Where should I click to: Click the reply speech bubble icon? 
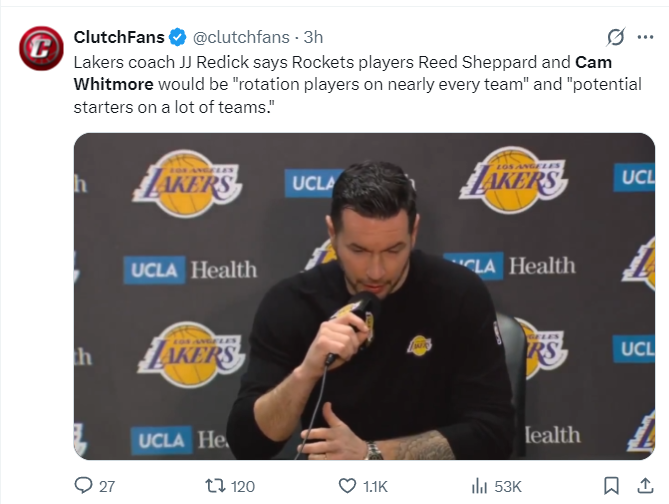[x=83, y=486]
